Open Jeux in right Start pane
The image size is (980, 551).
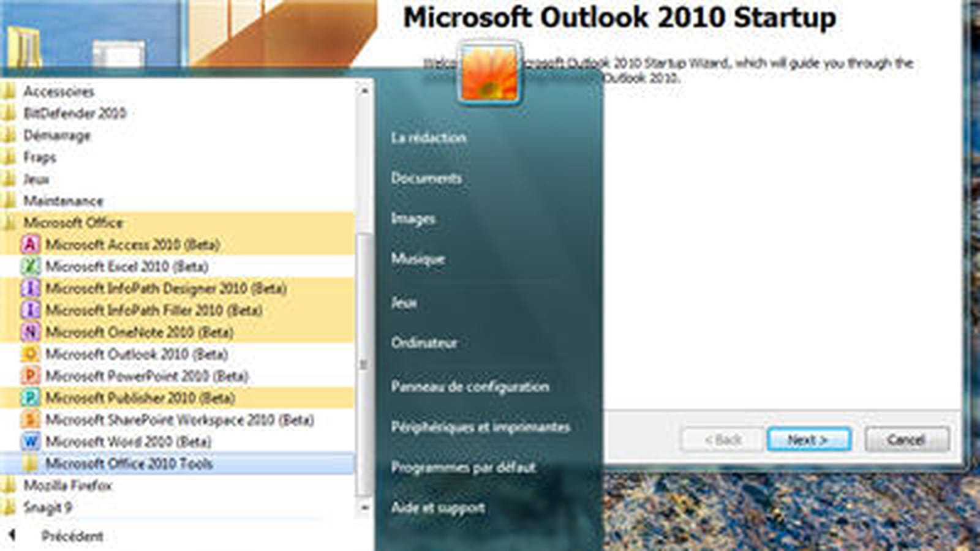pos(404,302)
